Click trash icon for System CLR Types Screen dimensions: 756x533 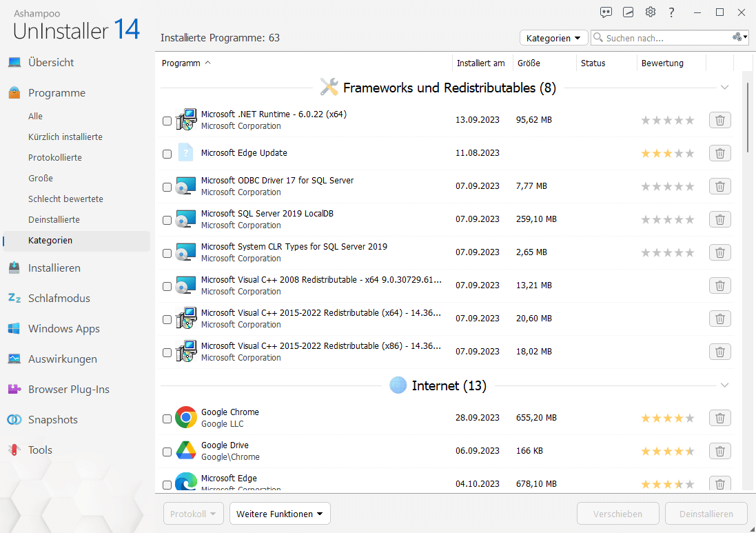tap(720, 252)
